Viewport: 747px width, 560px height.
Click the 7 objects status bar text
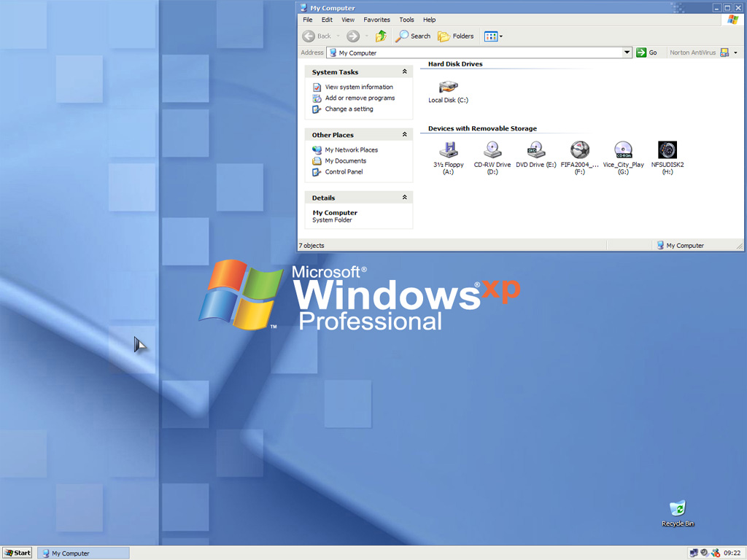pyautogui.click(x=311, y=246)
